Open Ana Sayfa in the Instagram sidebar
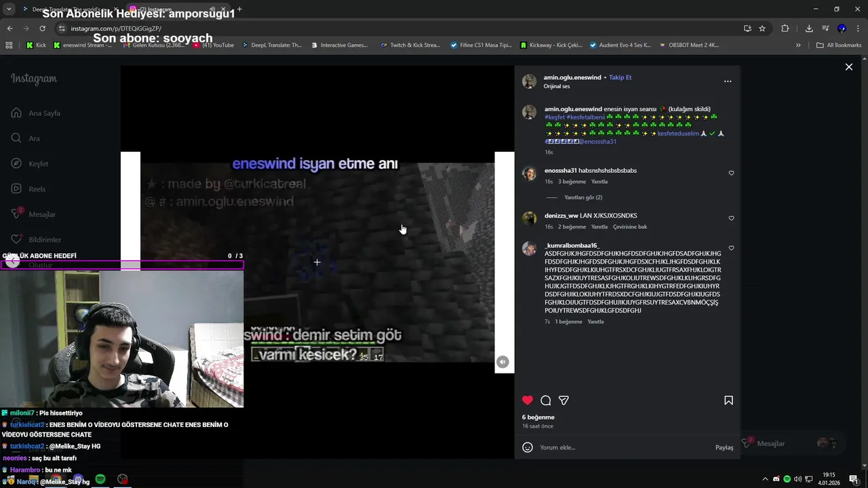868x488 pixels. (x=36, y=113)
